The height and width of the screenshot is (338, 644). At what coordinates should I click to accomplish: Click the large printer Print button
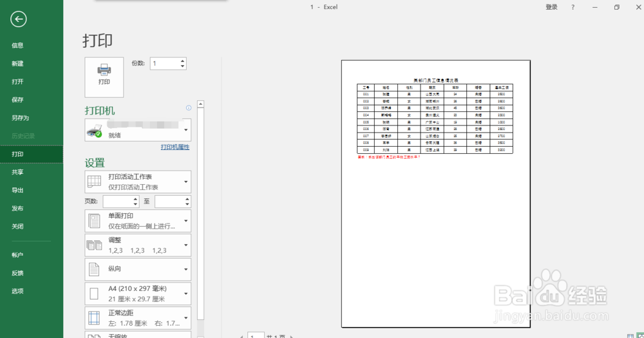pyautogui.click(x=104, y=77)
